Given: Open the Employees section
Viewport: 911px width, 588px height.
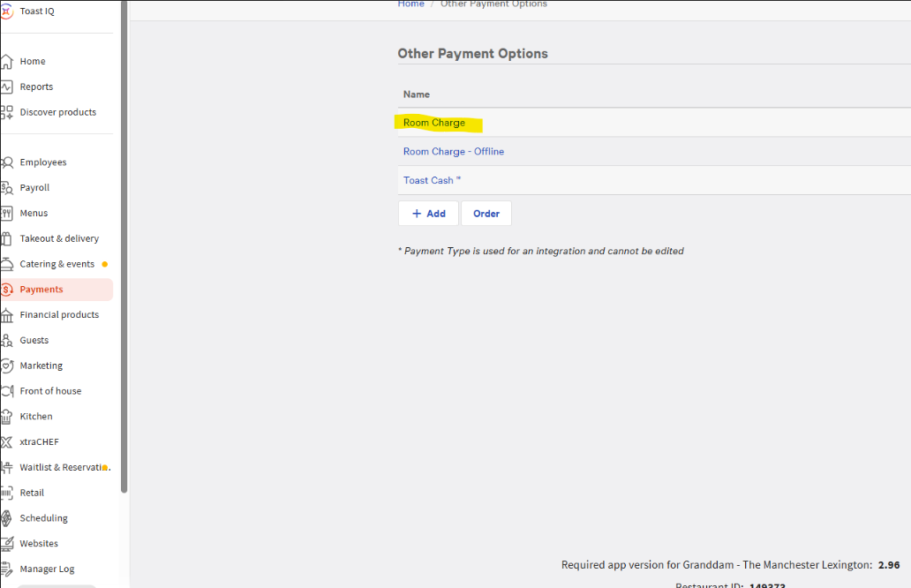Looking at the screenshot, I should (43, 162).
